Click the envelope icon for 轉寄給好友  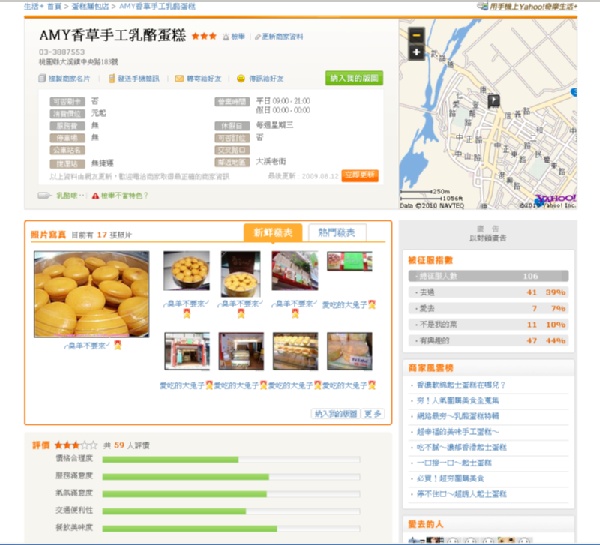179,78
